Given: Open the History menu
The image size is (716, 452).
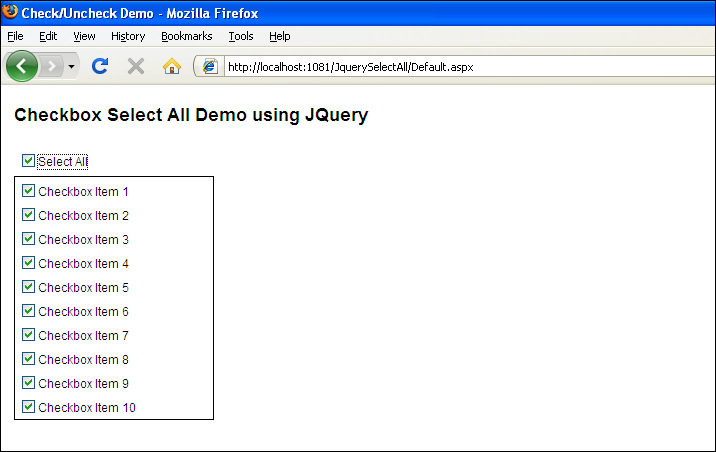Looking at the screenshot, I should 128,36.
